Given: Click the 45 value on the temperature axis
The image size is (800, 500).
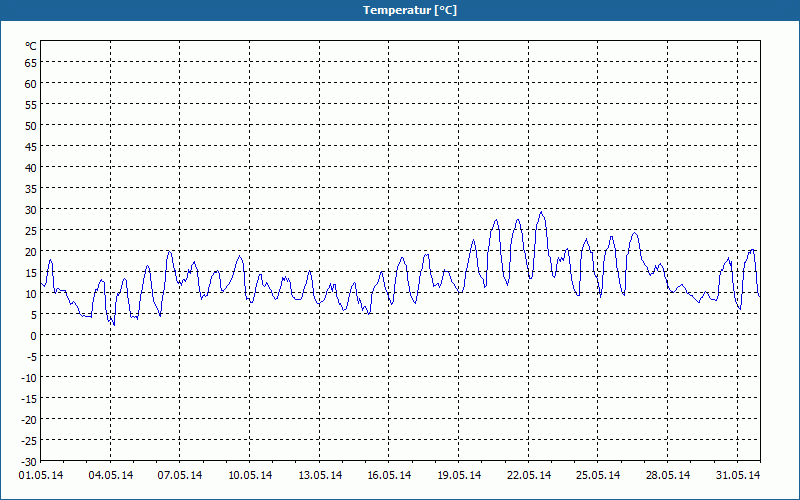Looking at the screenshot, I should (x=31, y=146).
